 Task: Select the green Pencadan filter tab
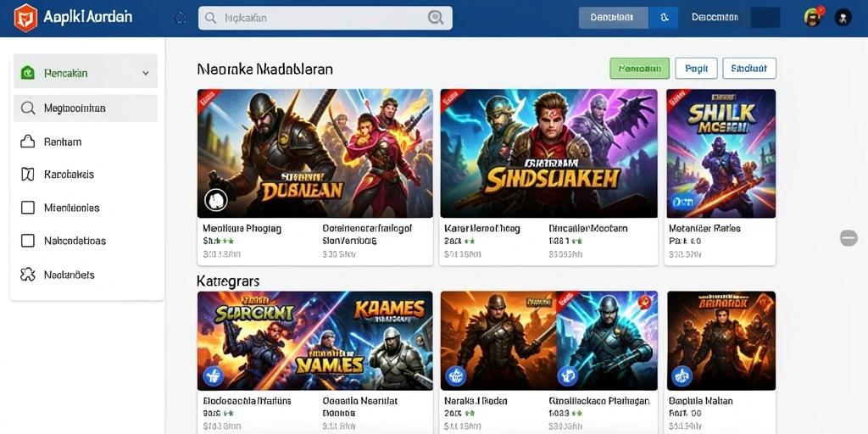tap(639, 69)
